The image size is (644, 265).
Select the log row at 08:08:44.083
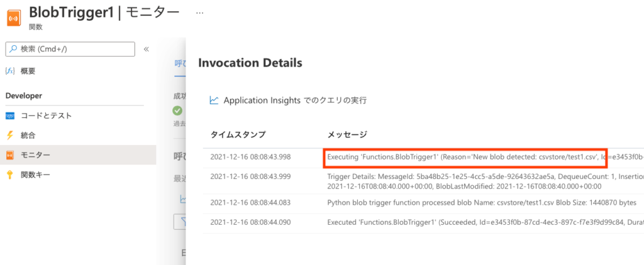coord(423,203)
